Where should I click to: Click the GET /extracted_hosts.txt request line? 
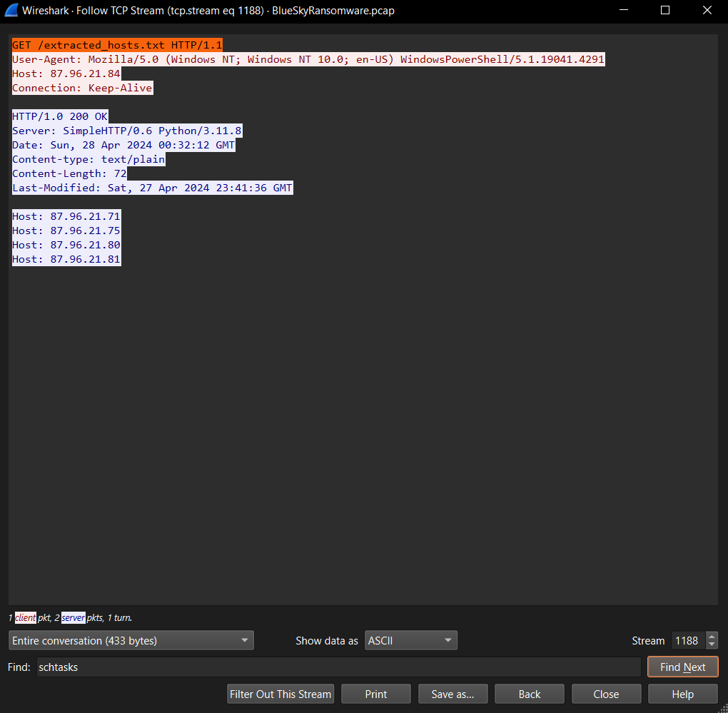pyautogui.click(x=117, y=45)
